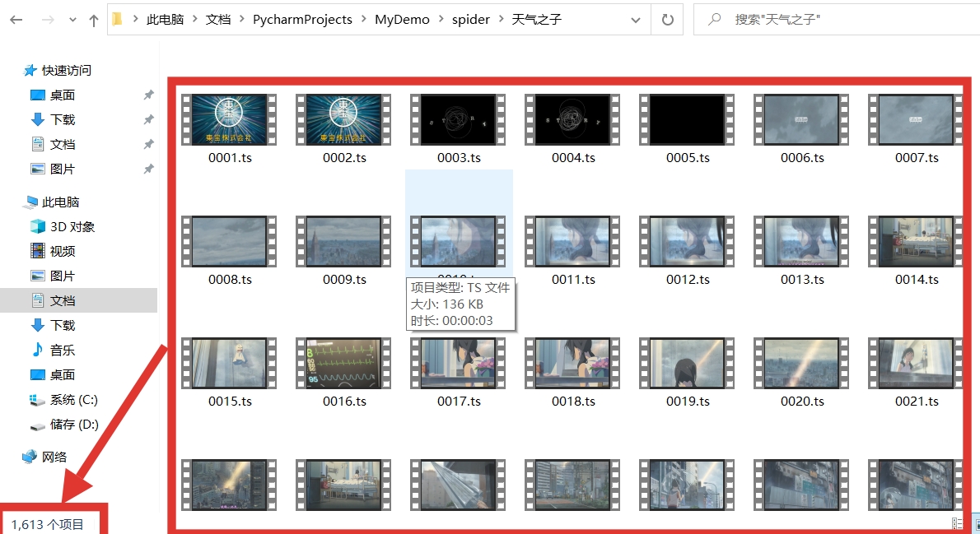This screenshot has height=534, width=980.
Task: Click the search box for 天气之子
Action: pos(836,20)
